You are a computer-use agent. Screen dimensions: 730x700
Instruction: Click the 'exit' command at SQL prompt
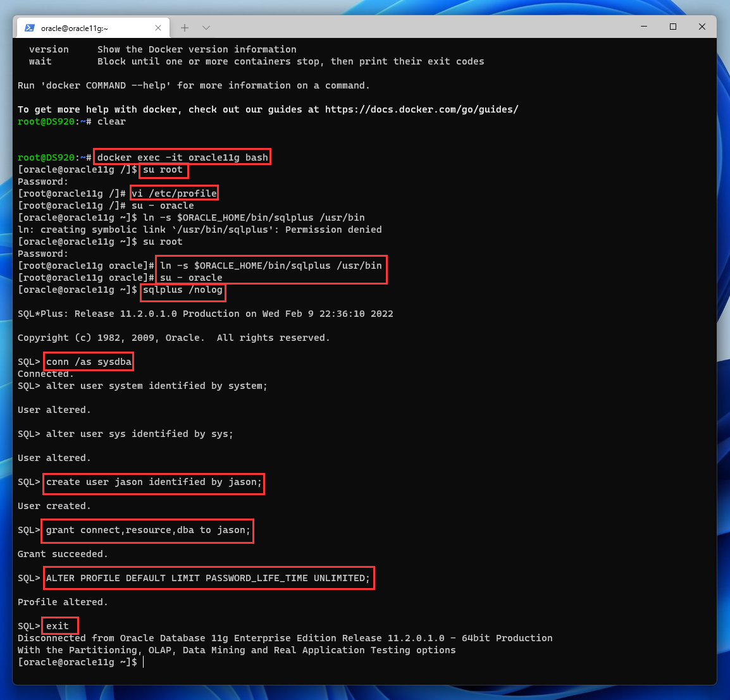[x=58, y=626]
